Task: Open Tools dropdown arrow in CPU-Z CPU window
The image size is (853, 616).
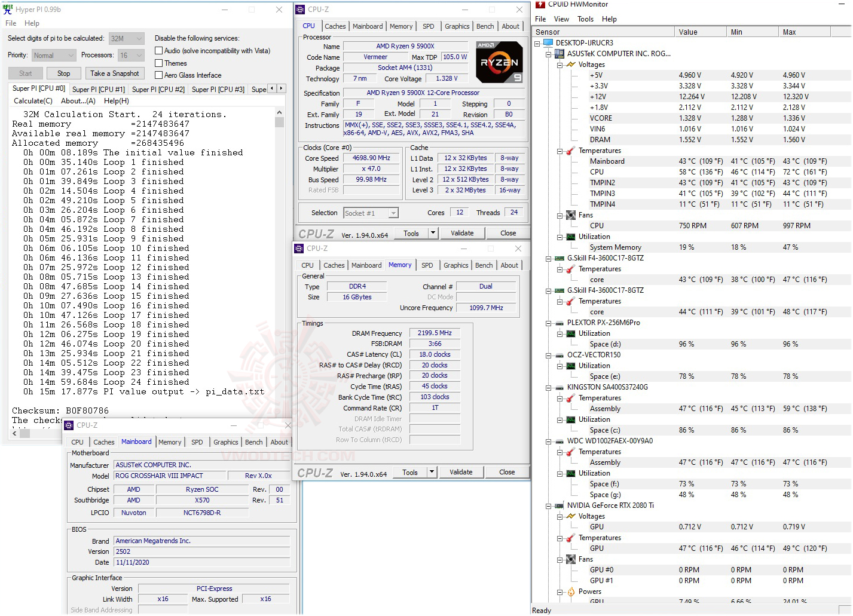Action: (433, 233)
